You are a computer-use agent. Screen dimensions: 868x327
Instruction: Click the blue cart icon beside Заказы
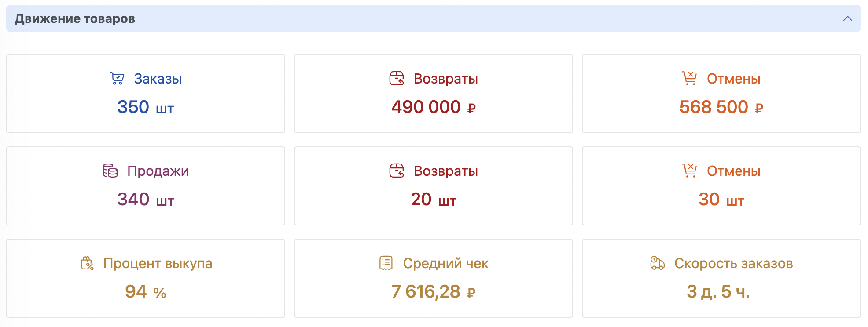point(117,78)
